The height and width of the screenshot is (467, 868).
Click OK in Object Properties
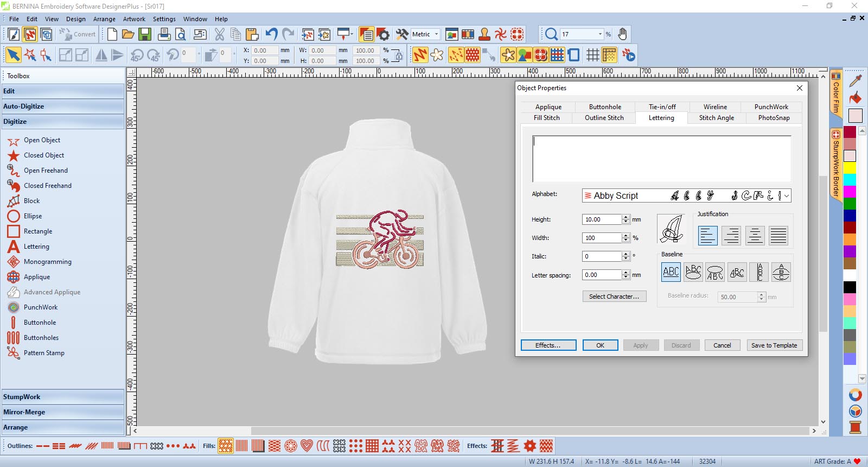[x=600, y=345]
